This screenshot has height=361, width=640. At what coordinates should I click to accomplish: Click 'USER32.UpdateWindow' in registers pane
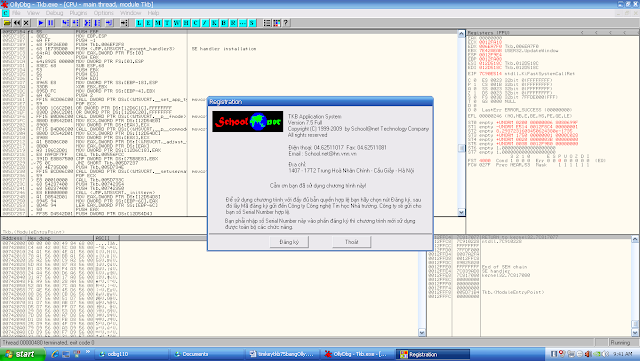531,51
